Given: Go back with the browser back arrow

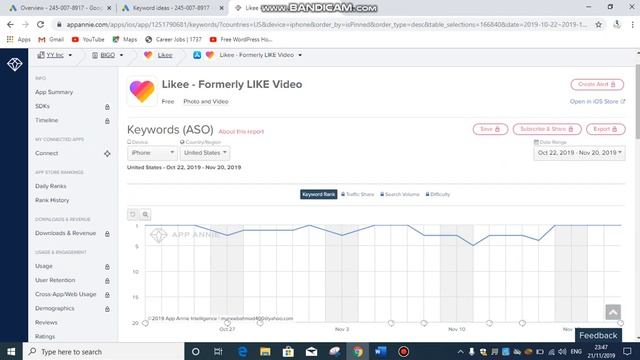Looking at the screenshot, I should click(10, 24).
